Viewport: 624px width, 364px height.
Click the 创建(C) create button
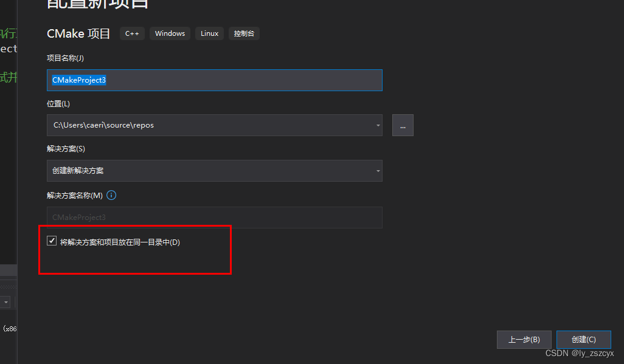(x=583, y=340)
